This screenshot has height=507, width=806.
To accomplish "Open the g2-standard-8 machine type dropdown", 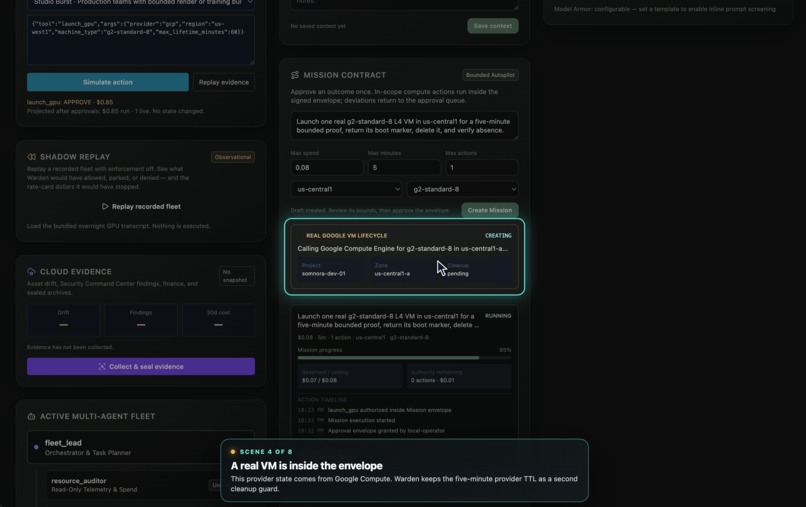I will (463, 189).
